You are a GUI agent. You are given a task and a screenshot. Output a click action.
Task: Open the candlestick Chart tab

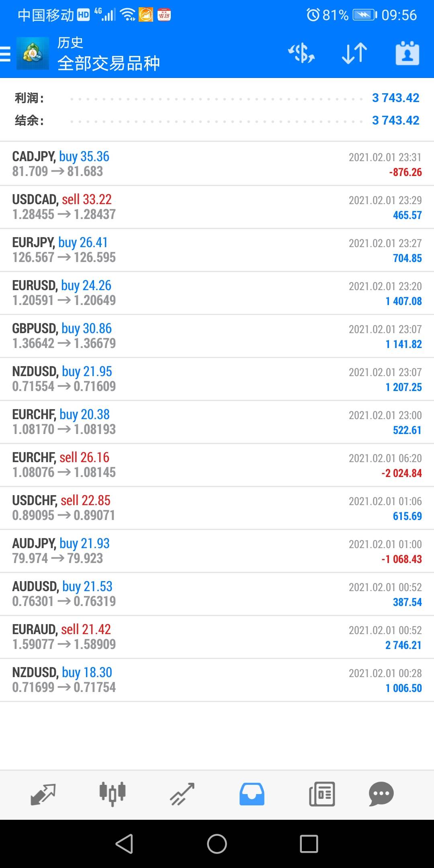113,794
